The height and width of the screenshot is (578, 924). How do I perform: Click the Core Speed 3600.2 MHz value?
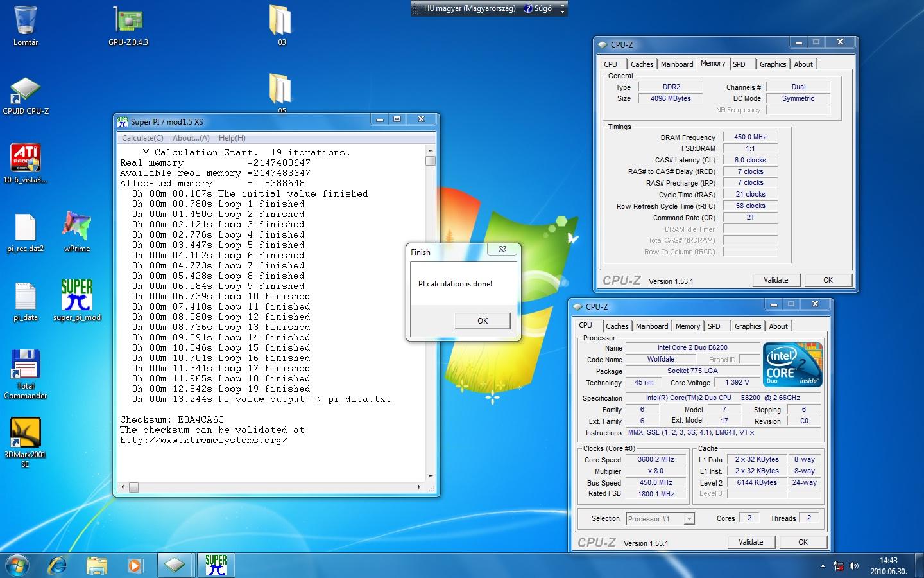coord(656,459)
